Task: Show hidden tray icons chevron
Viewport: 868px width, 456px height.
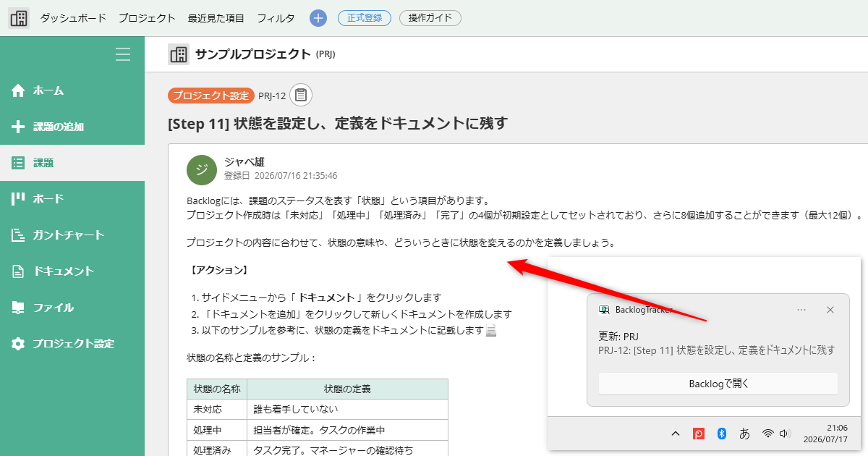Action: tap(676, 434)
